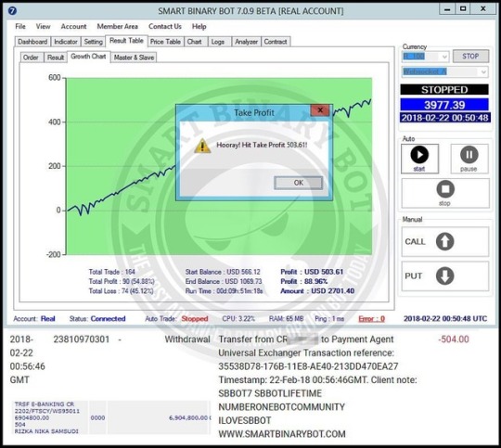The height and width of the screenshot is (448, 501).
Task: Click the Auto Trade: Stopped status
Action: click(x=176, y=318)
